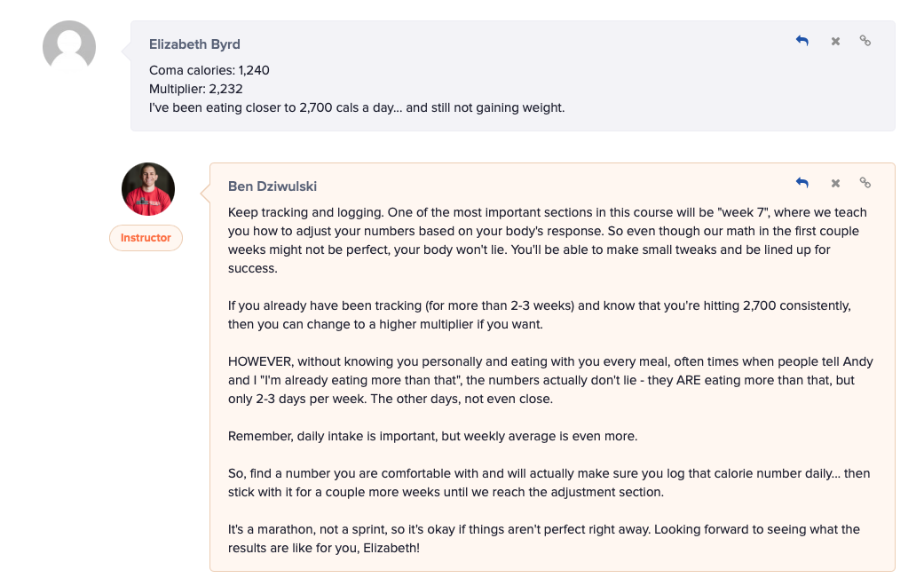924x586 pixels.
Task: Click the 'Multiplier: 2,232' line
Action: pos(195,89)
